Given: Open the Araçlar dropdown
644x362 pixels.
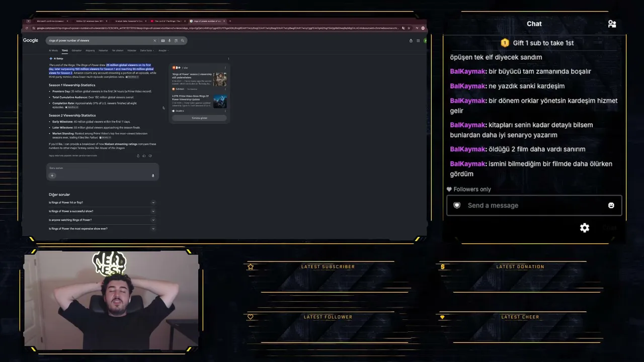Looking at the screenshot, I should 163,51.
